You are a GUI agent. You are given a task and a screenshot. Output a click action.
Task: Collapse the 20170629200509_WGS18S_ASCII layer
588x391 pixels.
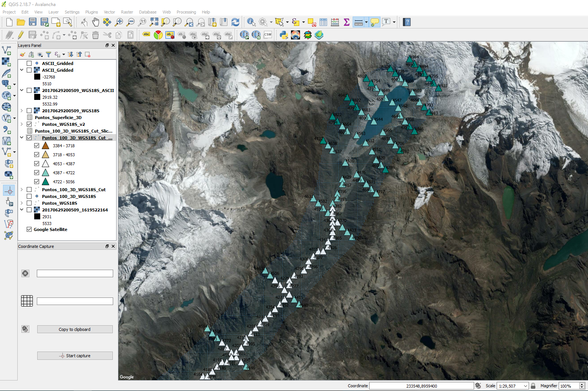click(22, 91)
